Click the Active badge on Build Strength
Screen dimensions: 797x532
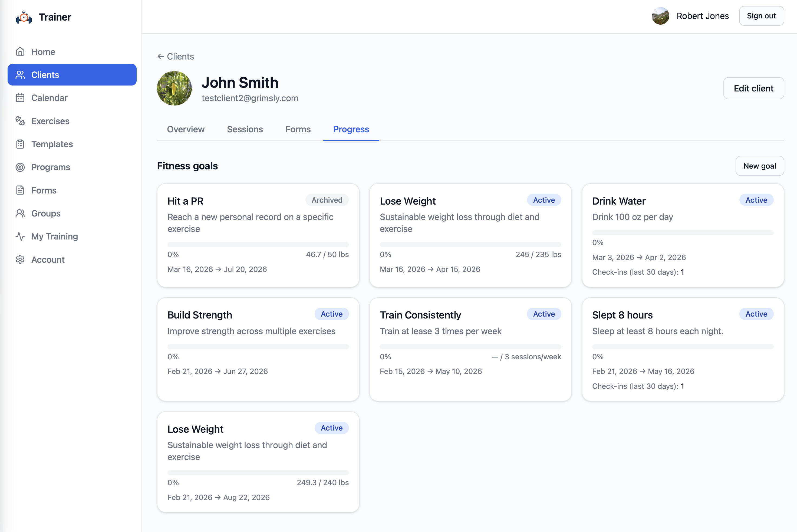click(331, 314)
